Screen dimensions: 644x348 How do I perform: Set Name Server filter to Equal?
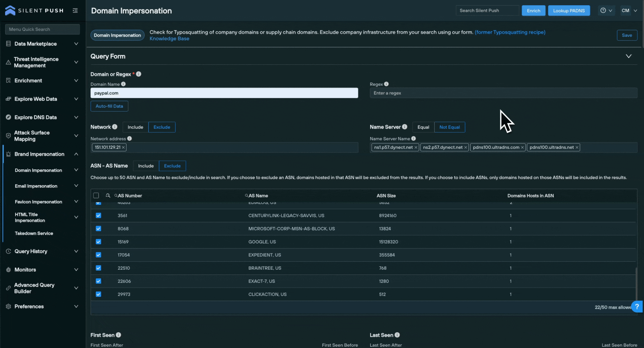tap(423, 127)
